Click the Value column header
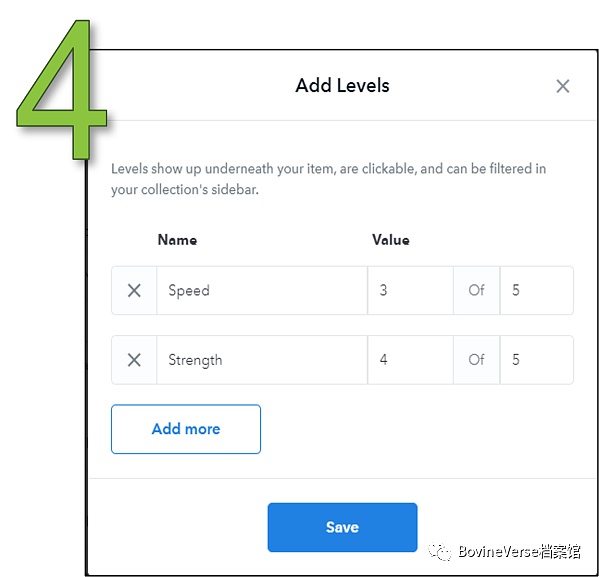 coord(391,240)
